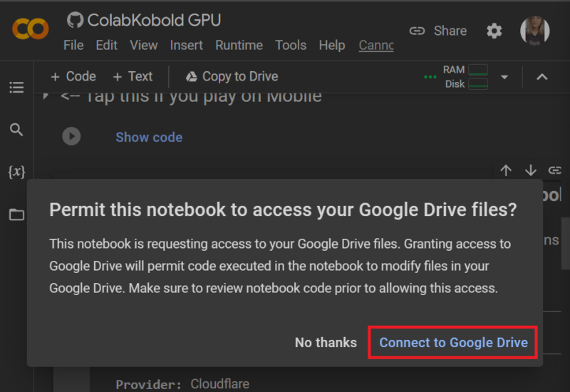Collapse the header with the chevron up
Image resolution: width=570 pixels, height=392 pixels.
click(x=541, y=77)
